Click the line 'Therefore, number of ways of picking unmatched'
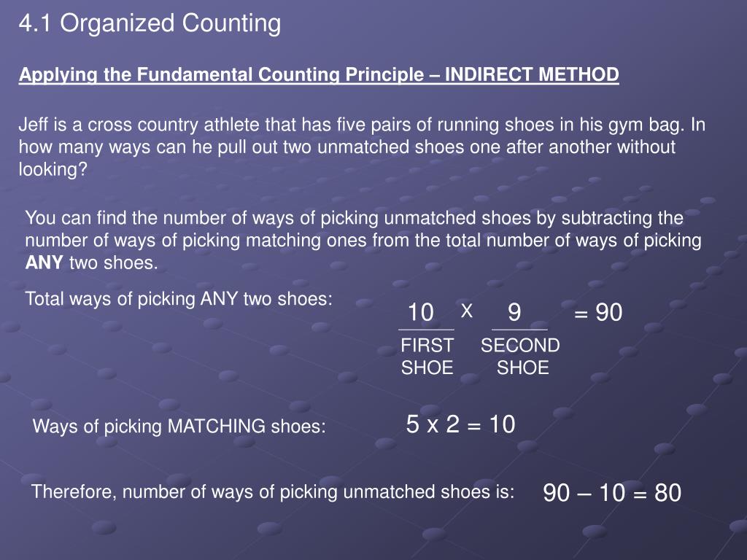747x560 pixels. pyautogui.click(x=273, y=492)
